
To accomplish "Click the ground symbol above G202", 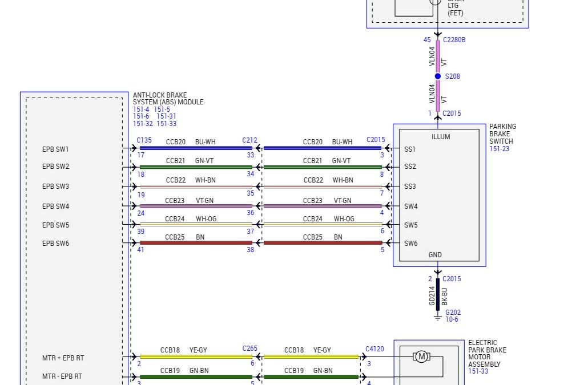I will pos(438,317).
